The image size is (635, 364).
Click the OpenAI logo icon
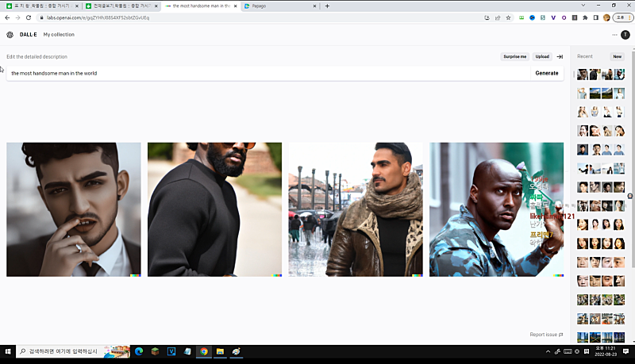(x=10, y=35)
